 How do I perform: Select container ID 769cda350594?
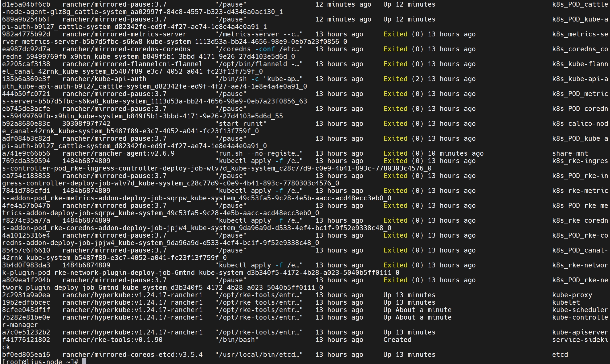[26, 161]
